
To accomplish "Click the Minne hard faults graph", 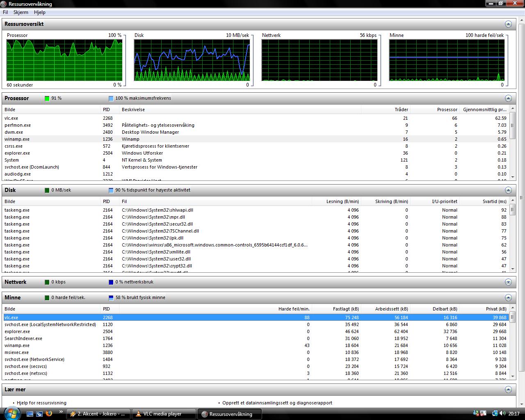I will 447,60.
